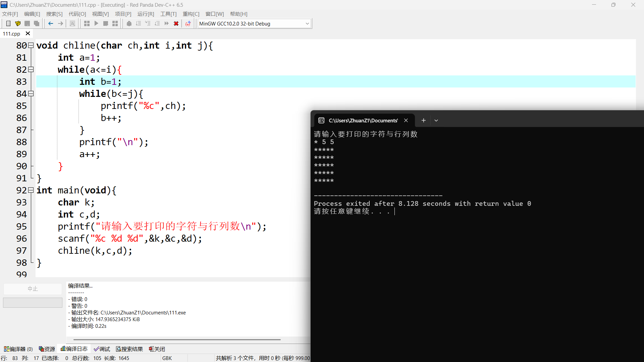The height and width of the screenshot is (362, 644).
Task: Collapse the chline function fold at line 80
Action: pyautogui.click(x=31, y=45)
